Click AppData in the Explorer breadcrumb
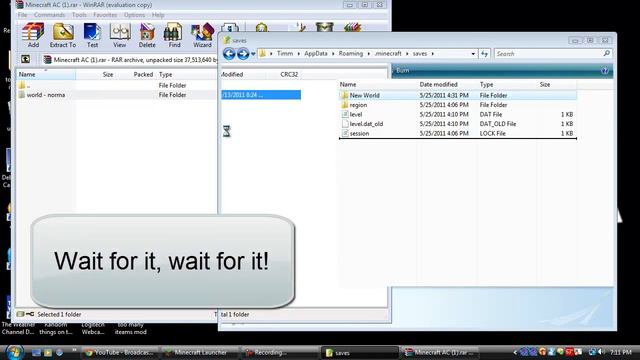This screenshot has height=360, width=640. 316,53
